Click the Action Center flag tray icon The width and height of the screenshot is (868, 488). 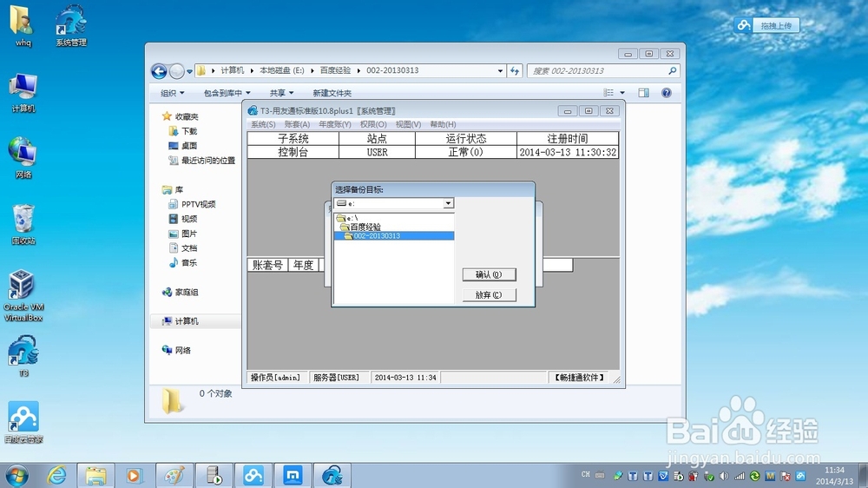pyautogui.click(x=786, y=476)
